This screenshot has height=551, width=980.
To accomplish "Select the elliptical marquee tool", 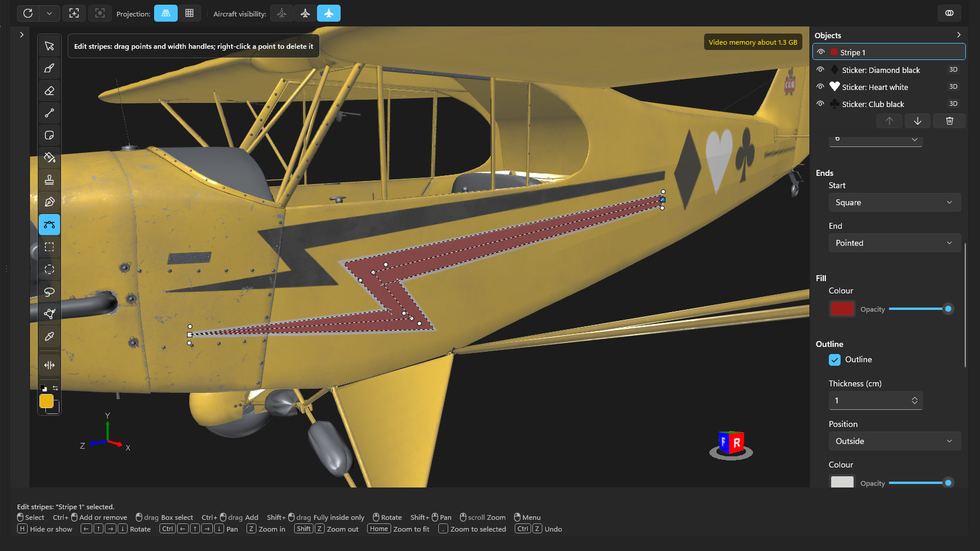I will pyautogui.click(x=49, y=269).
